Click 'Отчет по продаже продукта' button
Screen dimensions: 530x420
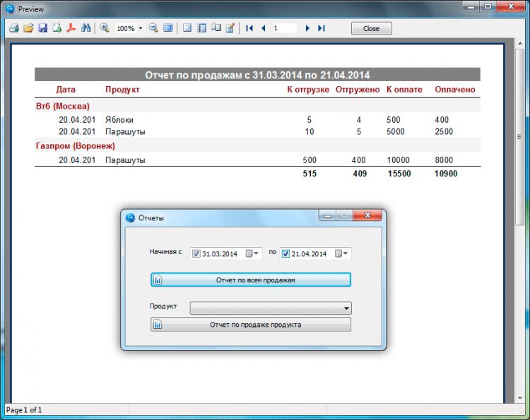tap(251, 325)
